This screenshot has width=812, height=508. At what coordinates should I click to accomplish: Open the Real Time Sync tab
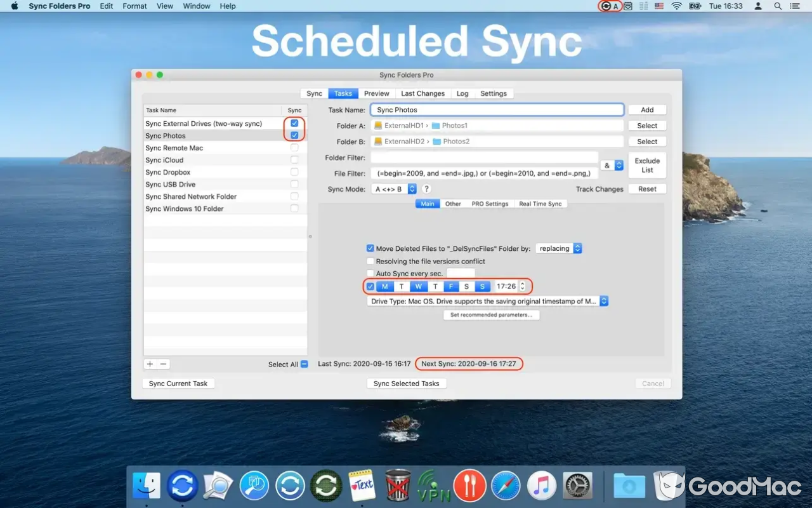point(541,203)
